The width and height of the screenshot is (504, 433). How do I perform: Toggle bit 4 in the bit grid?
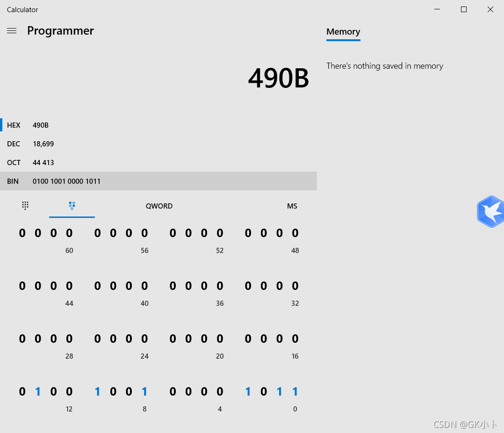(220, 391)
